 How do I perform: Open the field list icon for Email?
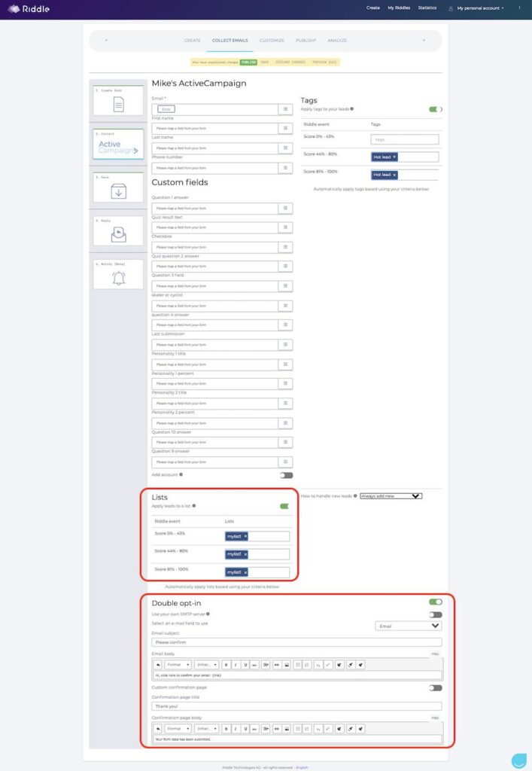[x=285, y=109]
